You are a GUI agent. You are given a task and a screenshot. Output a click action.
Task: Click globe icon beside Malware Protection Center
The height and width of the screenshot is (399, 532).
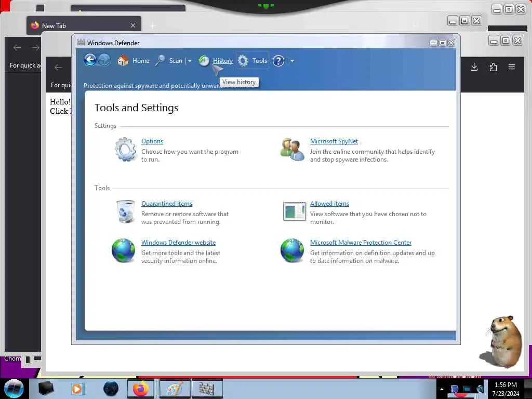coord(292,250)
